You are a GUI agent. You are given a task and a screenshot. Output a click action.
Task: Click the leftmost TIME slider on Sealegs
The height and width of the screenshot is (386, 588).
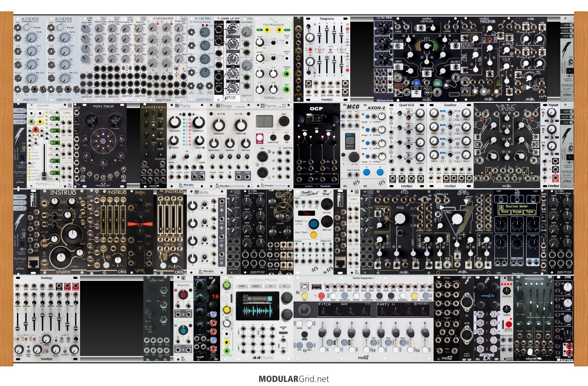pos(17,329)
